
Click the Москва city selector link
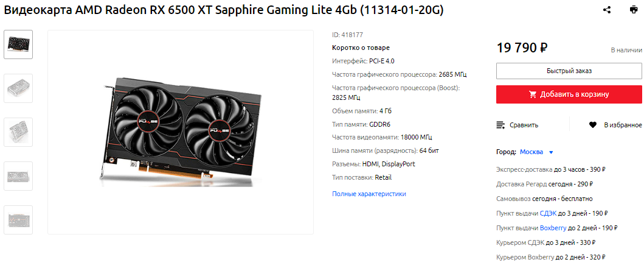click(531, 152)
